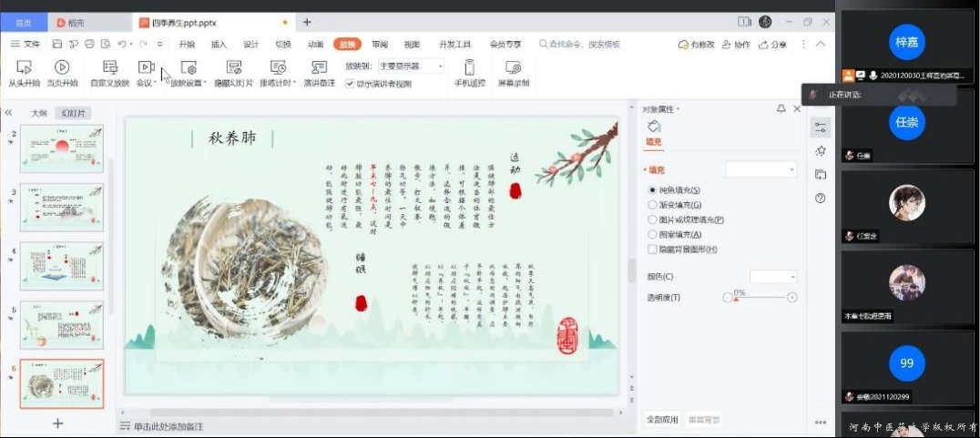Select picture or texture fill (图片或纹理填充)

pos(652,219)
